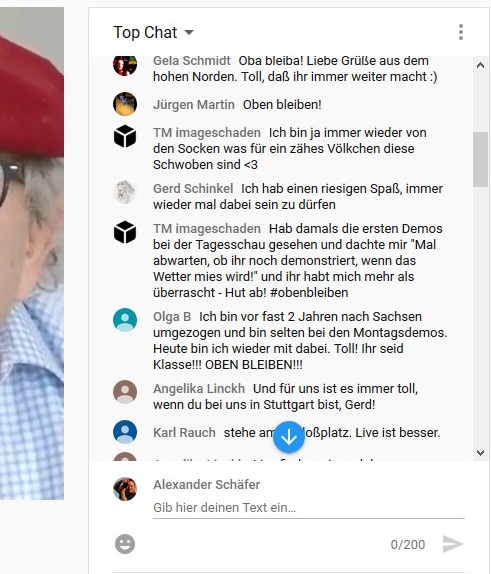This screenshot has height=574, width=491.
Task: Click Gerd Schinkel's sketch avatar
Action: click(x=125, y=192)
